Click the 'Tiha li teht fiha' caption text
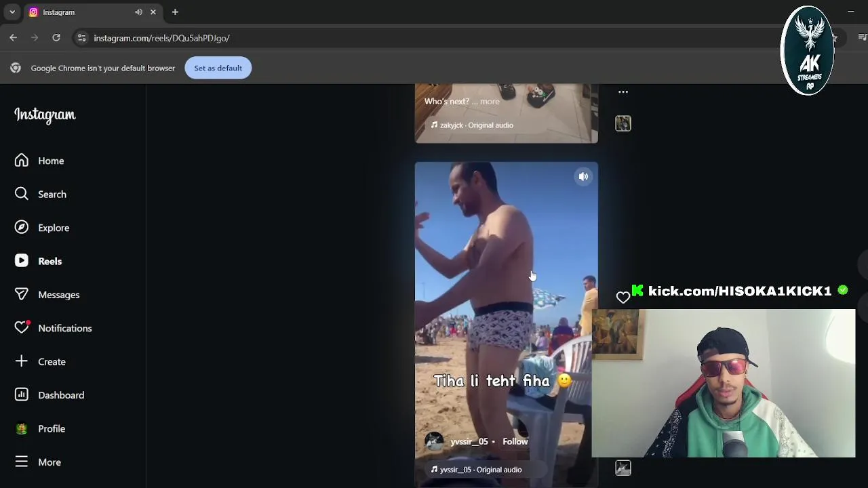The width and height of the screenshot is (868, 488). [x=502, y=382]
